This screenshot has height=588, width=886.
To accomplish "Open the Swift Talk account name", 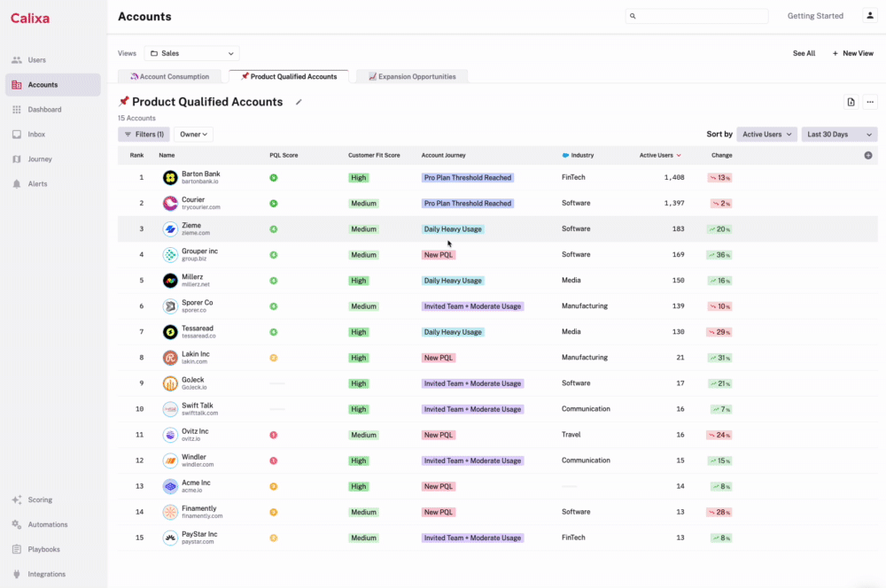I will [198, 406].
